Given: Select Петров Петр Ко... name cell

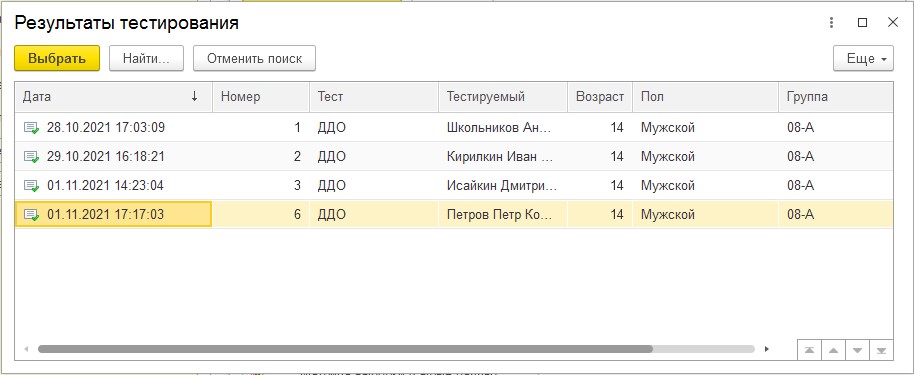Looking at the screenshot, I should [x=502, y=215].
